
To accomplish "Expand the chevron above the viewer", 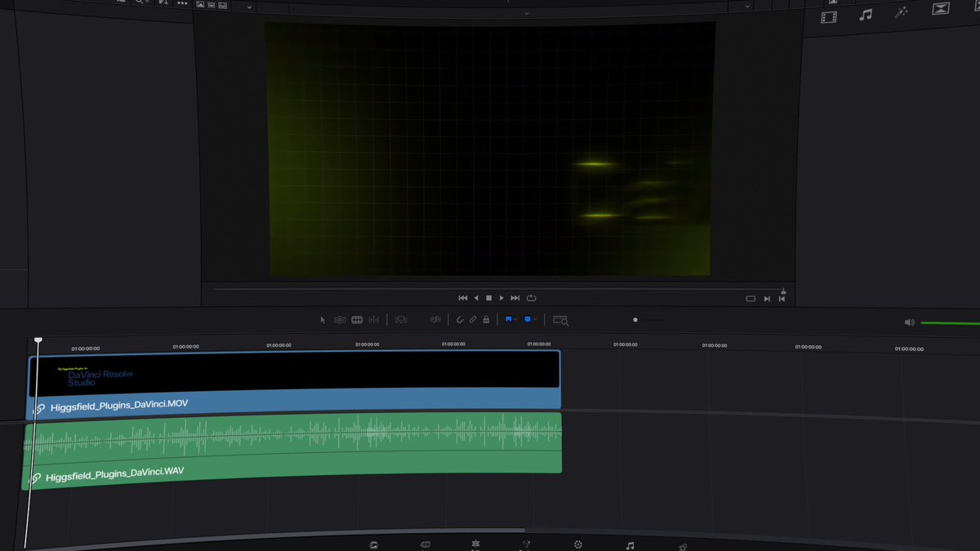I will click(x=526, y=14).
